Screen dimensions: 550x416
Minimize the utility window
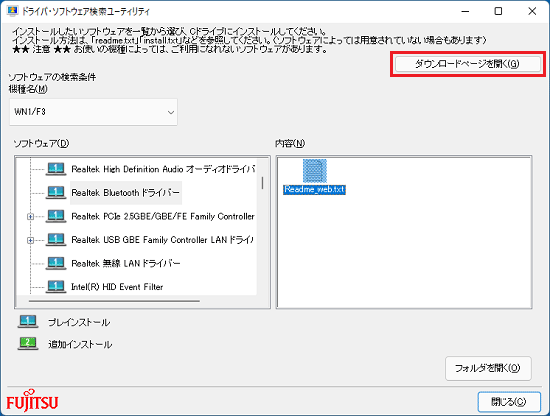click(x=465, y=11)
